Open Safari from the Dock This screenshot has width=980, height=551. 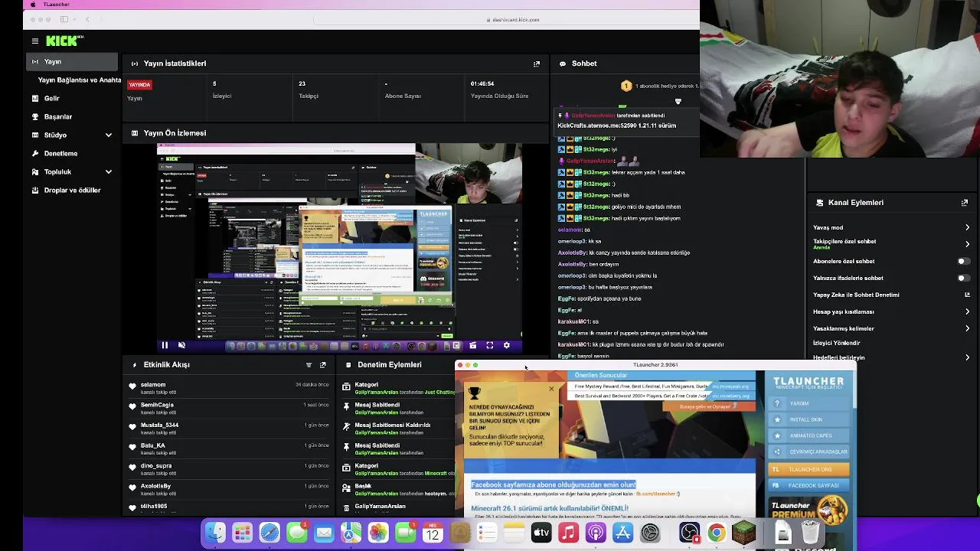pyautogui.click(x=269, y=533)
